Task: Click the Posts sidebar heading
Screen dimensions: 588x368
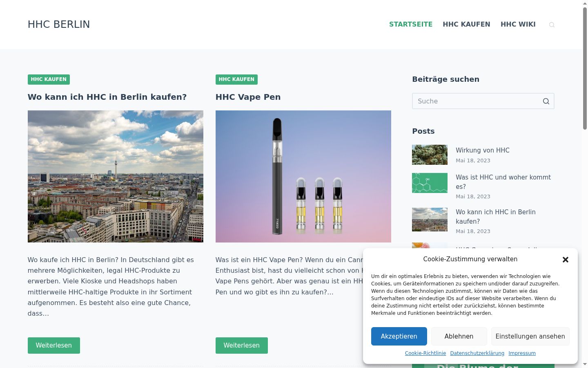Action: point(423,131)
